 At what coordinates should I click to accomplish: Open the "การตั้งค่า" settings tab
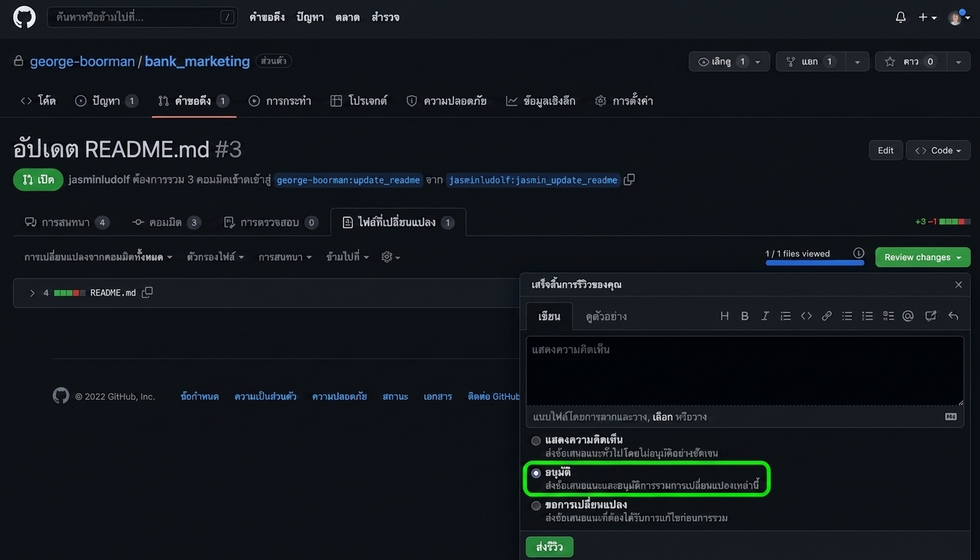coord(623,101)
